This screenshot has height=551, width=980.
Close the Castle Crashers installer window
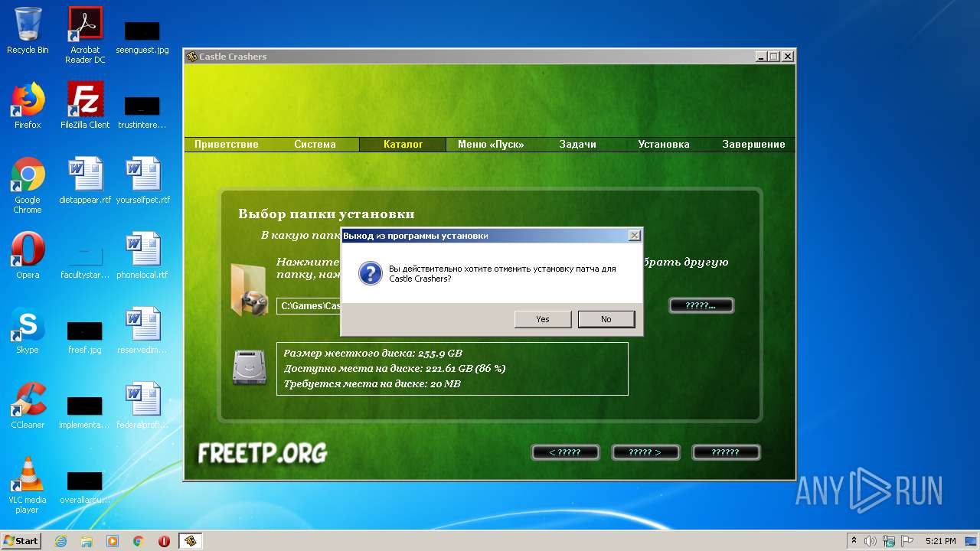[x=788, y=57]
